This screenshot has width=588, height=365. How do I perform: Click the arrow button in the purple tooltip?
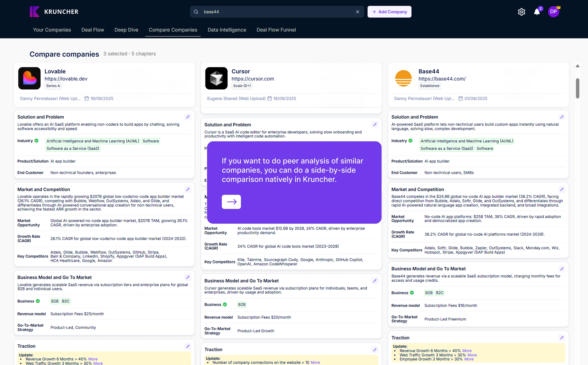coord(231,202)
